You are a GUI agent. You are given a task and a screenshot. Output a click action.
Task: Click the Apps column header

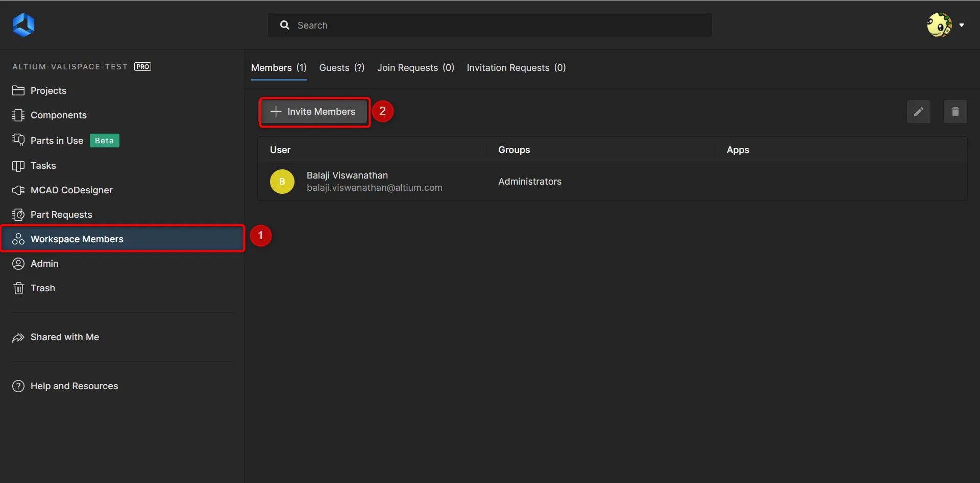click(x=738, y=150)
